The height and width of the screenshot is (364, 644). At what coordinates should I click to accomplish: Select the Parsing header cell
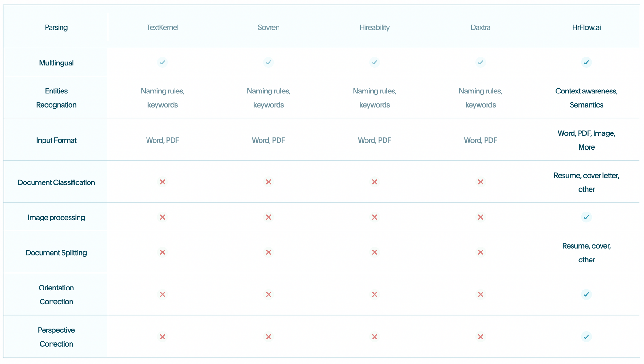coord(56,27)
